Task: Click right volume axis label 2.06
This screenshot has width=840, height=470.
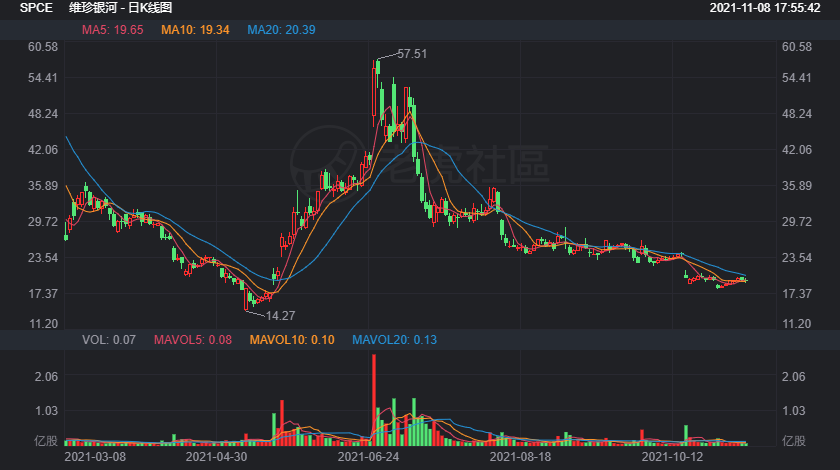Action: point(793,377)
